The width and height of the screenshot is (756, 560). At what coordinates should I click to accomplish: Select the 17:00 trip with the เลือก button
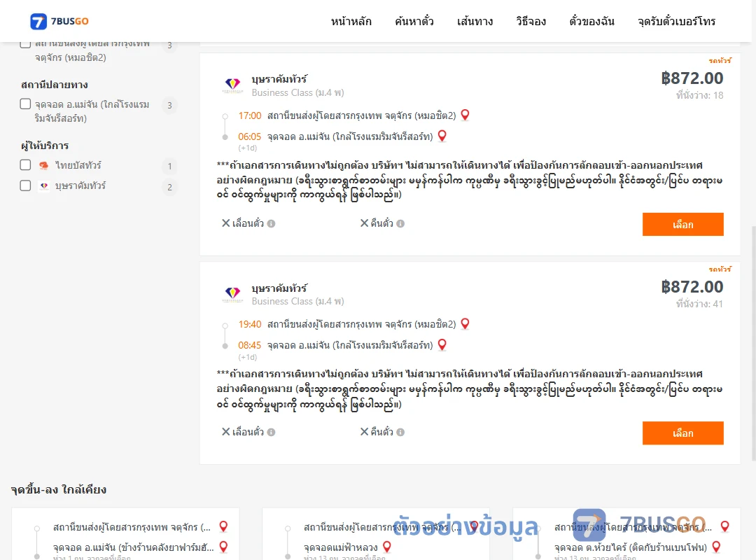(x=682, y=224)
